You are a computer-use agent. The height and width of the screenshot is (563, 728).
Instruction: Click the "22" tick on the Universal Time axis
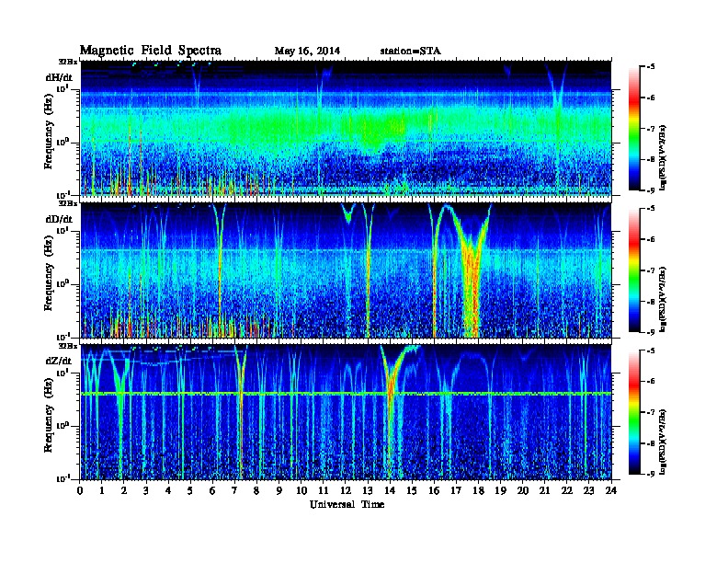click(567, 490)
